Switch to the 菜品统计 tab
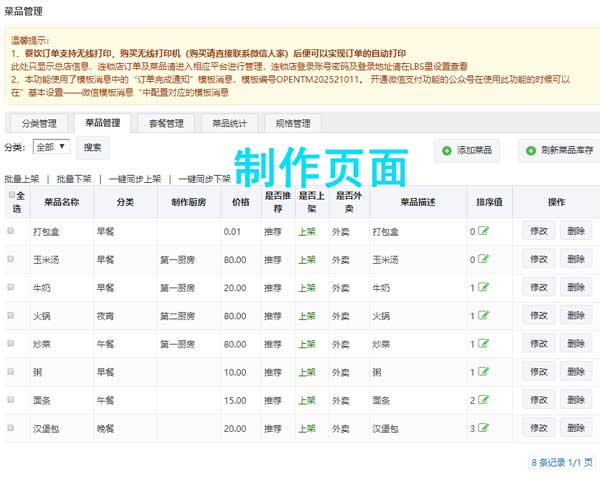 (x=230, y=124)
